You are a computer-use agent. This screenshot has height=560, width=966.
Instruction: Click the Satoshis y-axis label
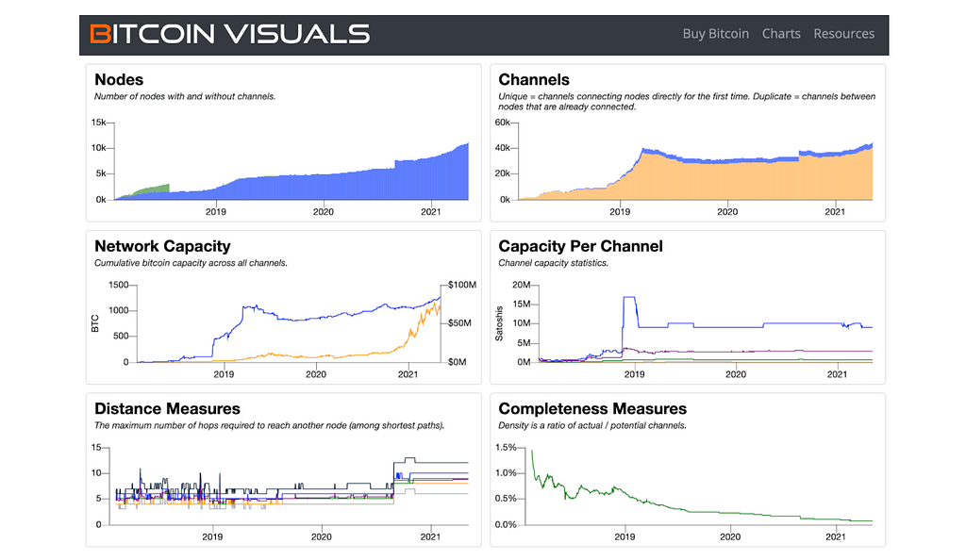coord(500,327)
